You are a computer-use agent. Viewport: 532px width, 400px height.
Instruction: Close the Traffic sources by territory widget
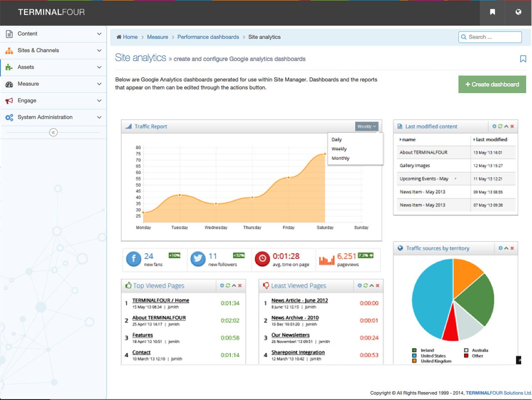coord(512,248)
